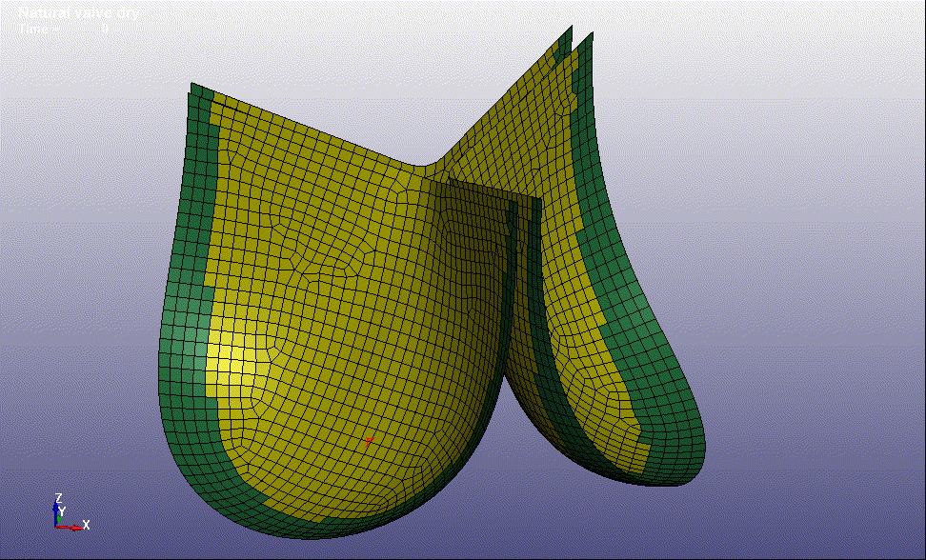The width and height of the screenshot is (926, 560).
Task: Pick the central junction where leaflets meet
Action: pyautogui.click(x=433, y=170)
